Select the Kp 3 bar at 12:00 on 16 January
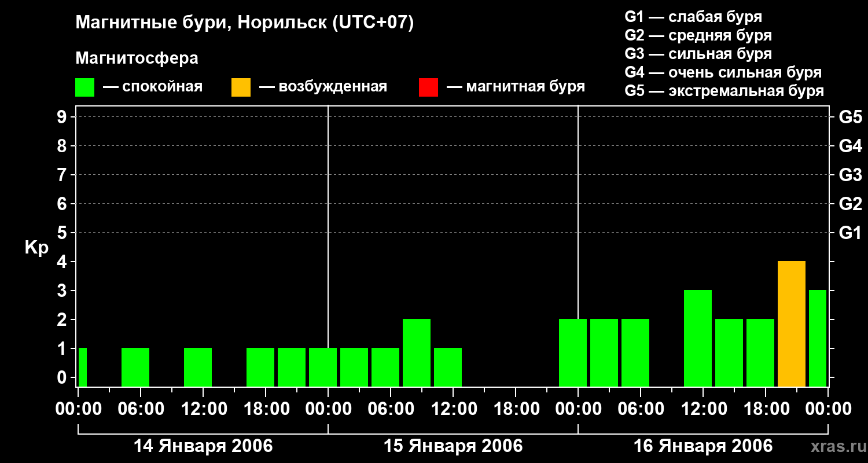 tap(698, 339)
